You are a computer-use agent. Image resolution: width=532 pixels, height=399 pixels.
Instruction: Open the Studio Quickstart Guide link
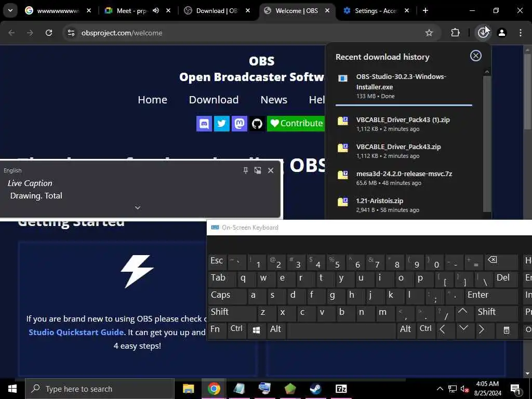tap(76, 332)
